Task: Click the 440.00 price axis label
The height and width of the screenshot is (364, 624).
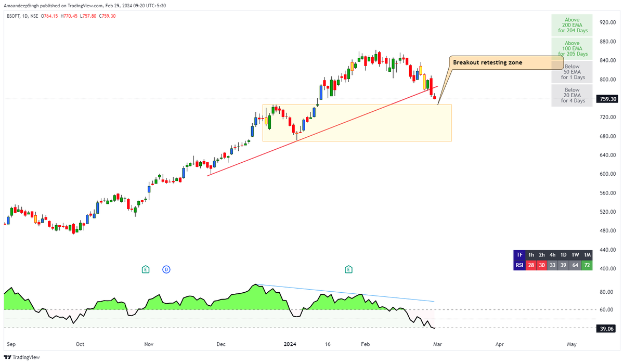Action: point(607,250)
